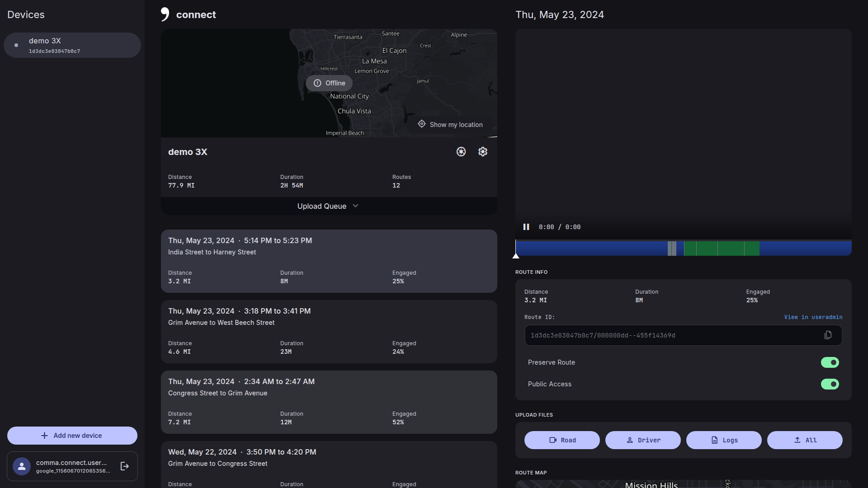Click the user account avatar icon
Screen dimensions: 868x488
tap(22, 466)
